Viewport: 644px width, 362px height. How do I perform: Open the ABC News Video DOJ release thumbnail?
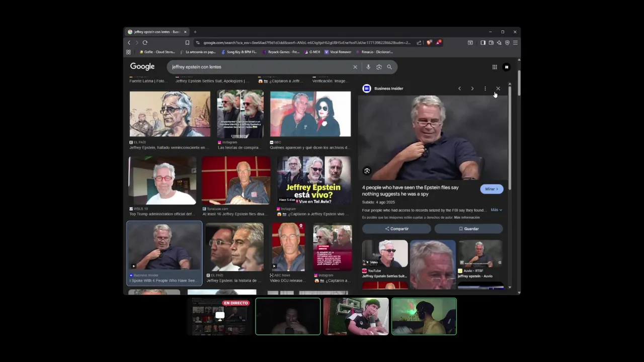[288, 247]
